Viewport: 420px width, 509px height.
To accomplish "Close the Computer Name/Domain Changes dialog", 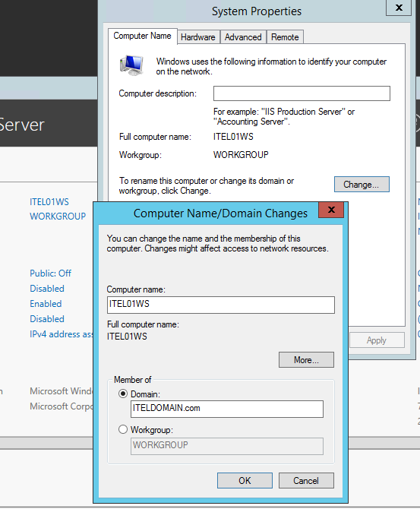I will click(x=331, y=210).
